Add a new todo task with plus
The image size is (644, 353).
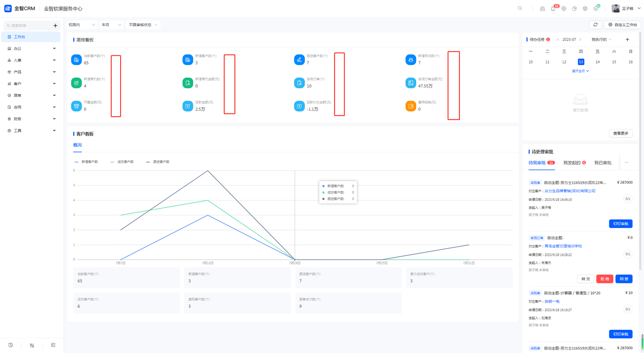[x=627, y=39]
